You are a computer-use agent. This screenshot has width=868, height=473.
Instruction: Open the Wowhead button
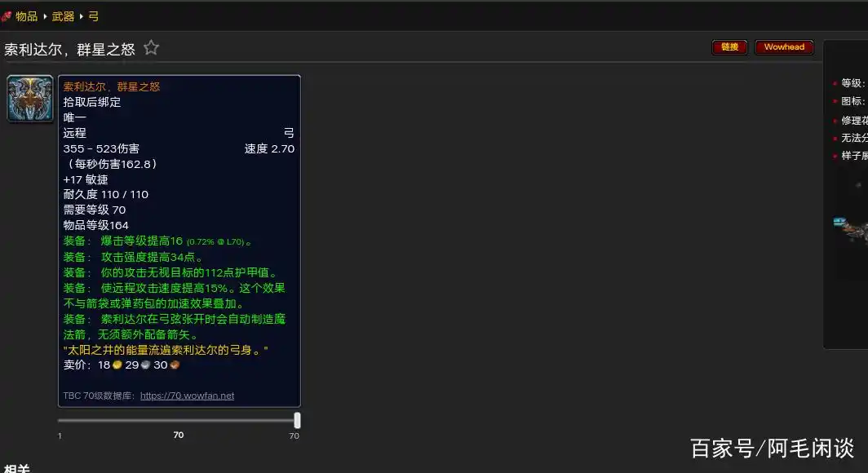click(784, 47)
